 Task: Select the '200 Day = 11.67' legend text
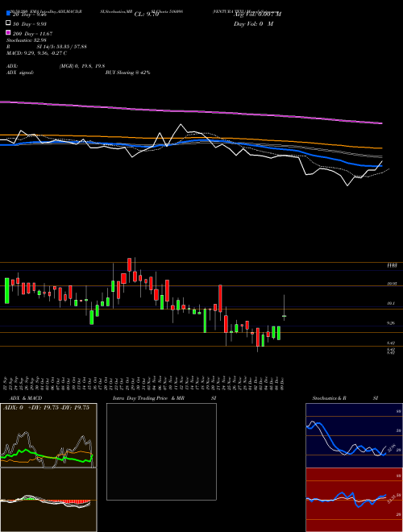pyautogui.click(x=32, y=34)
